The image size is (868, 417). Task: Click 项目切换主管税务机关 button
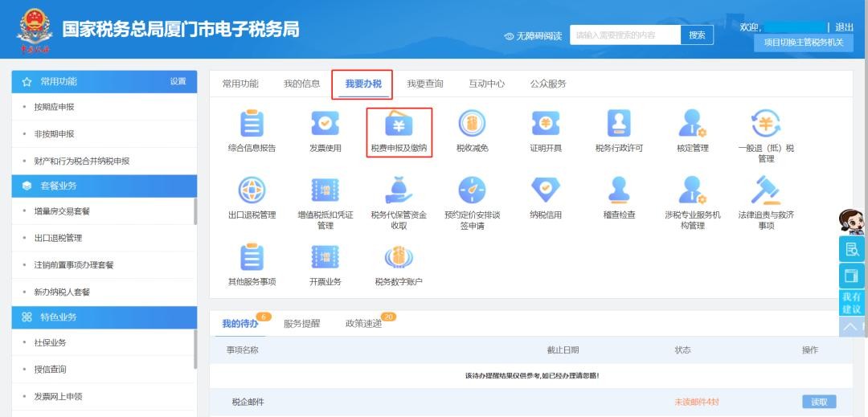[x=803, y=43]
